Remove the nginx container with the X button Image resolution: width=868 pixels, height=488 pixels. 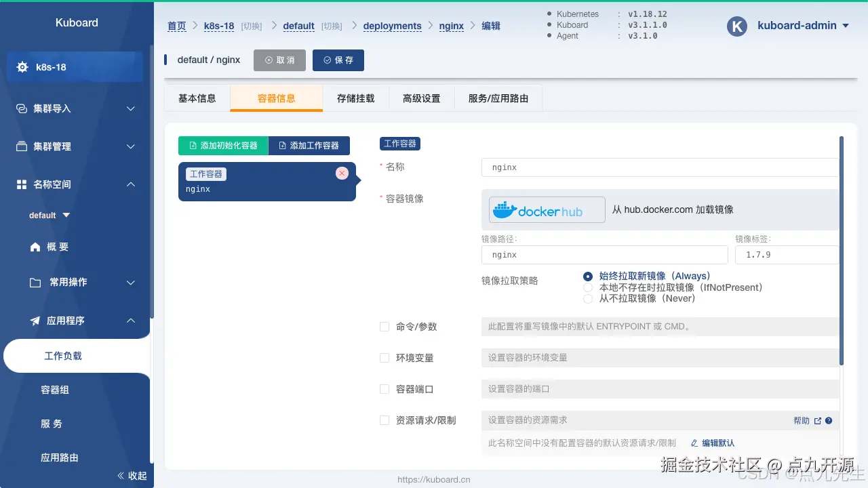[342, 173]
